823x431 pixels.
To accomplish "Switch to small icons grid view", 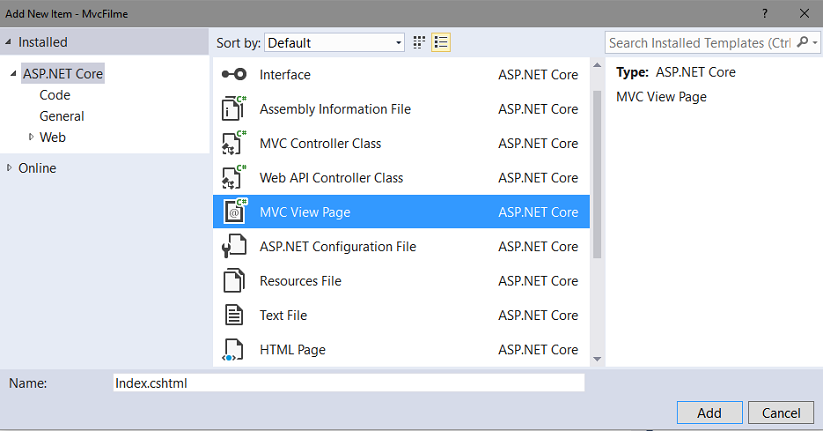I will pyautogui.click(x=419, y=43).
